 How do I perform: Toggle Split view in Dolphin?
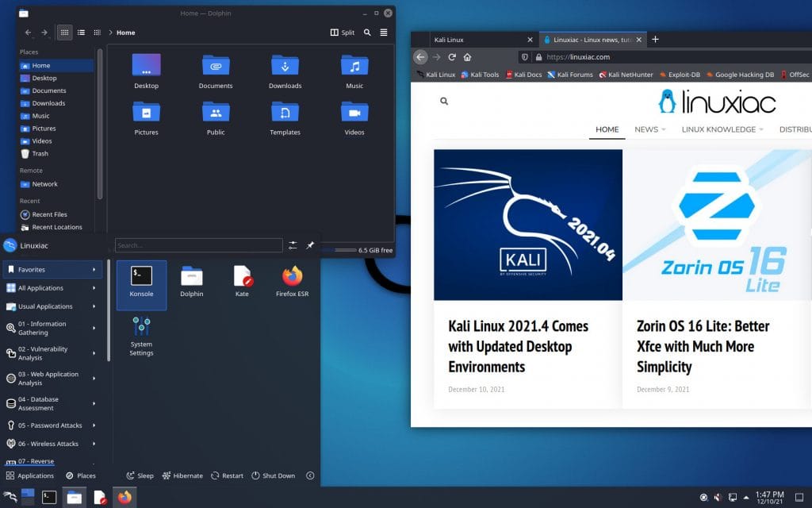point(343,33)
